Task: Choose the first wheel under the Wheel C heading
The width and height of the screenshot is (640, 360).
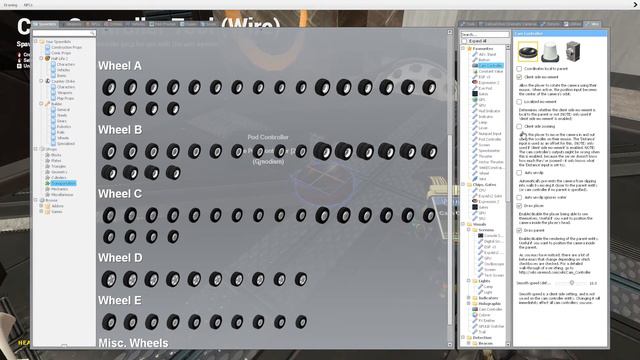Action: (109, 216)
